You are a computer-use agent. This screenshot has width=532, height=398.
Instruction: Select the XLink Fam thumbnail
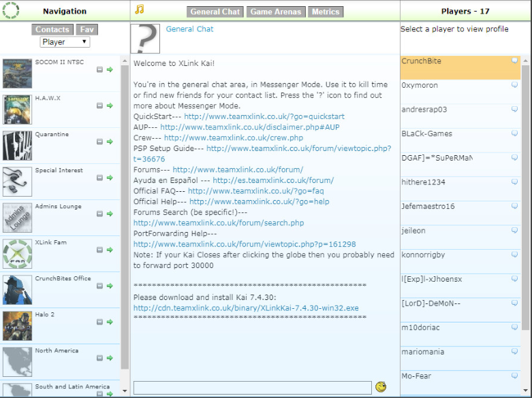pos(17,254)
